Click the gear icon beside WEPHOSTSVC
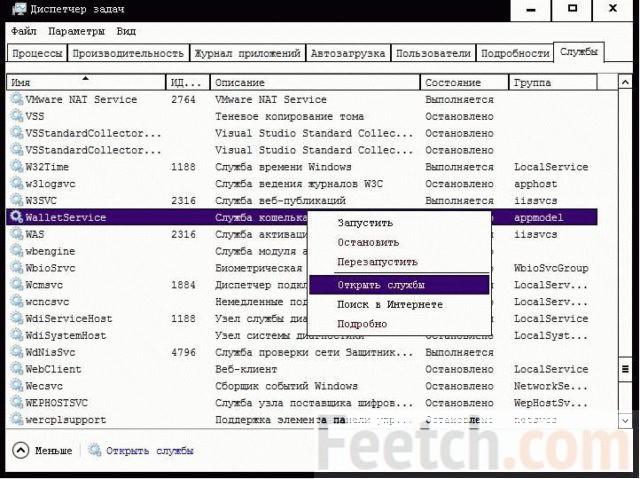The width and height of the screenshot is (640, 479). pyautogui.click(x=17, y=403)
